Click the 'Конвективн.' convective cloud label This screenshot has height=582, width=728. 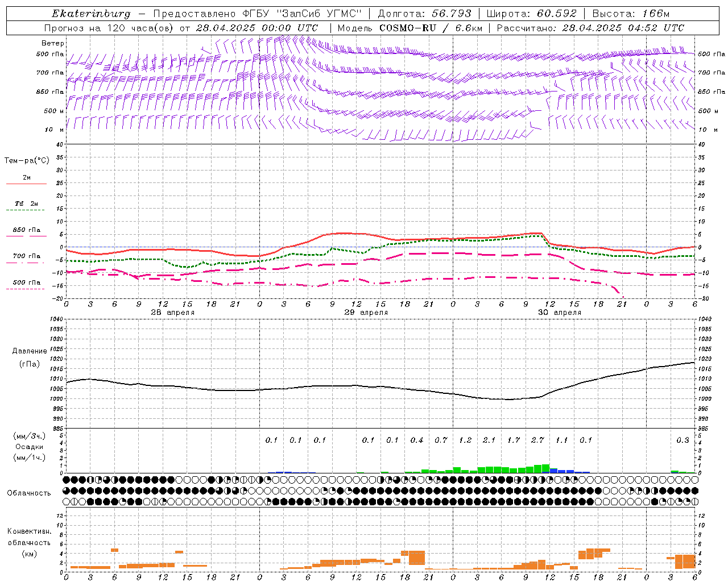29,531
